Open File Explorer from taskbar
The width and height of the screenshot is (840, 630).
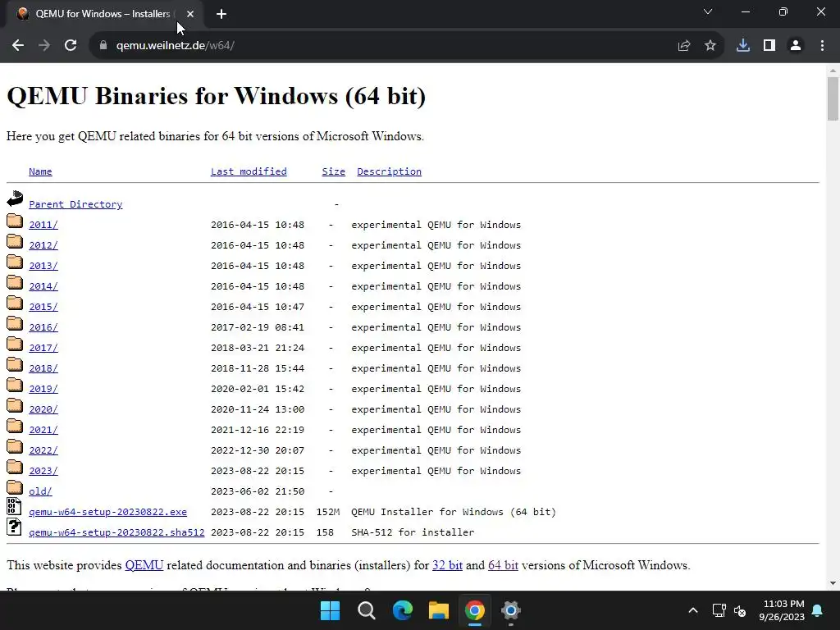[439, 610]
